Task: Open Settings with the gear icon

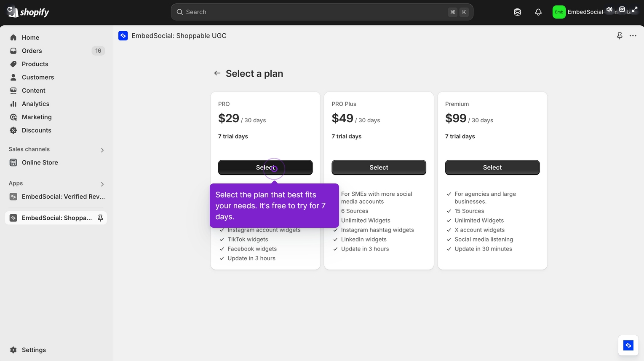Action: (x=13, y=350)
